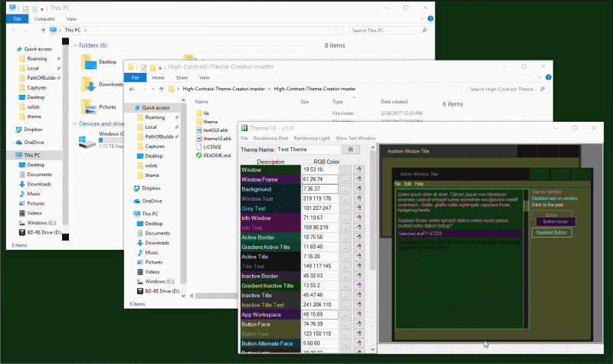Click the Disabled Button in the preview
Screen dimensions: 613x364
tap(552, 232)
